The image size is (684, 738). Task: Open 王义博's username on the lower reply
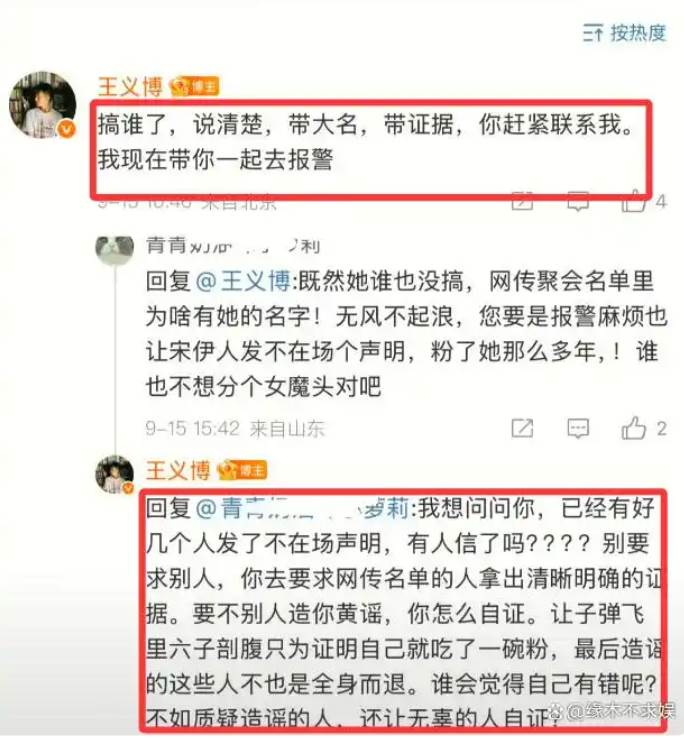click(x=178, y=470)
